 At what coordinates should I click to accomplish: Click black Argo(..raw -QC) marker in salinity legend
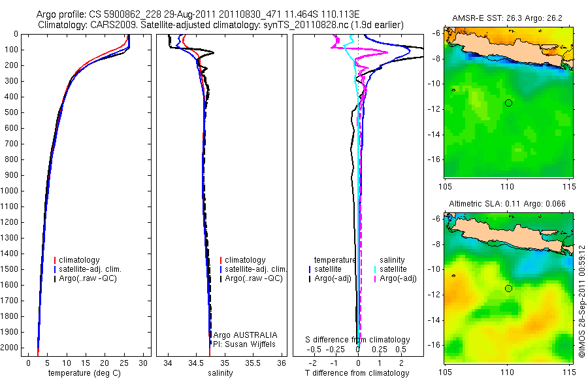pos(221,279)
